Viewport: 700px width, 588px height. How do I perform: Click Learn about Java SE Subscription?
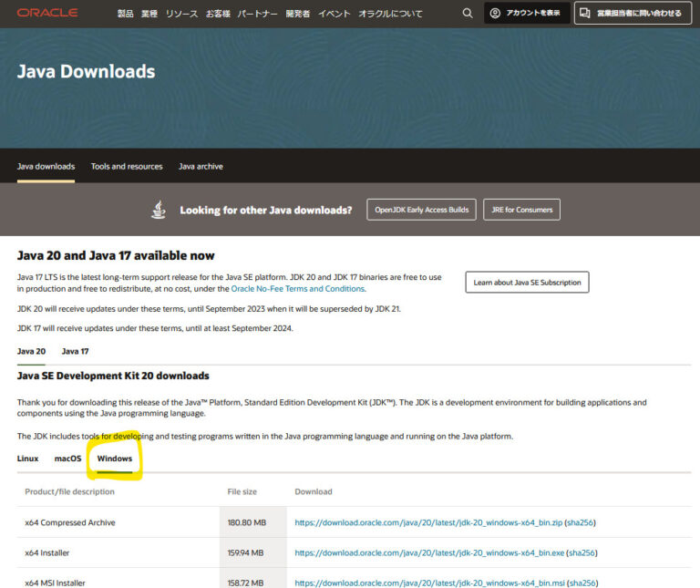(x=527, y=283)
